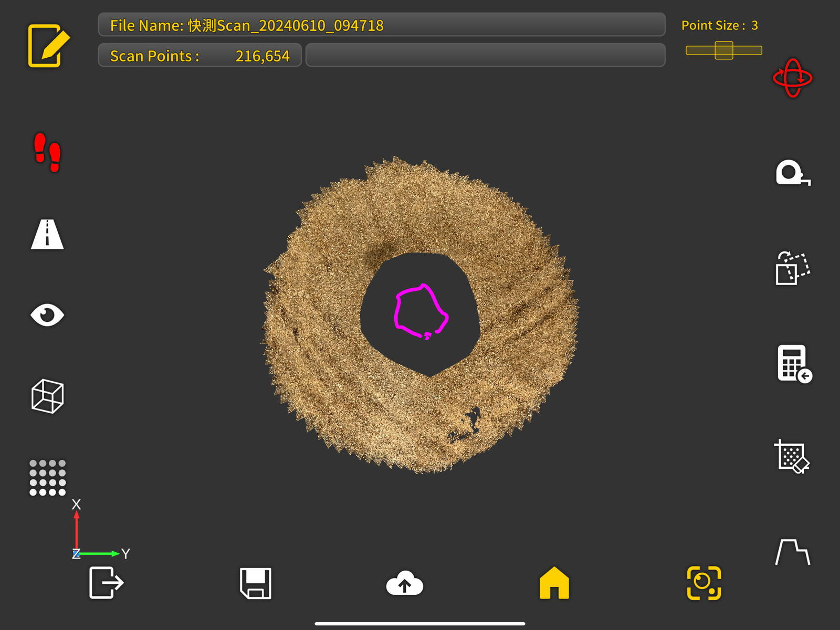Image resolution: width=840 pixels, height=630 pixels.
Task: Tap the yellow camera capture icon
Action: (704, 583)
